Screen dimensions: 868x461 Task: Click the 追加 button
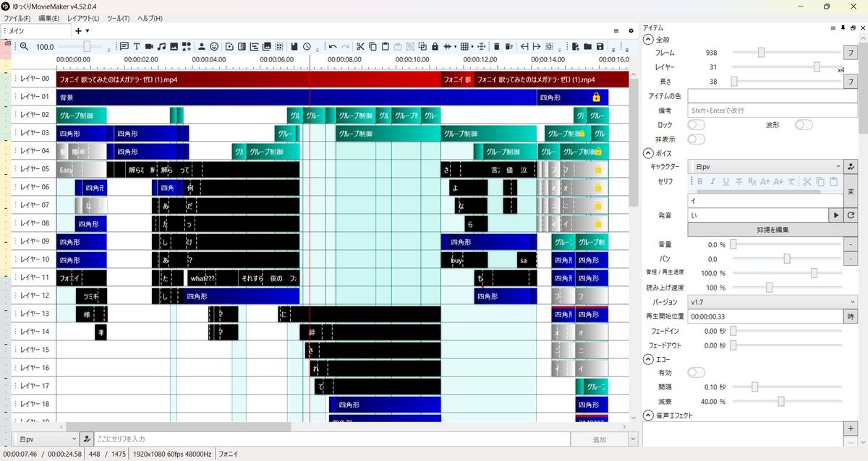click(x=600, y=439)
